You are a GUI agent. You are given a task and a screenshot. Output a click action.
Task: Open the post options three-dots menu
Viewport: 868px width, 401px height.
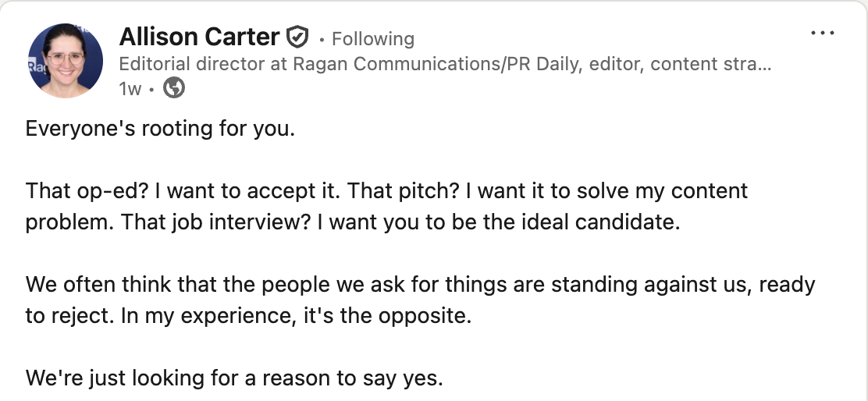click(x=823, y=34)
